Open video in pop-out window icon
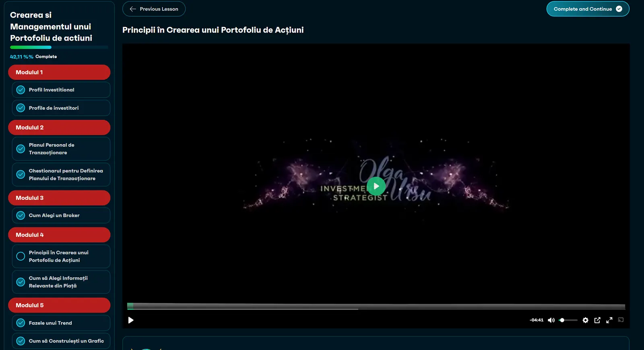This screenshot has width=644, height=350. click(597, 320)
